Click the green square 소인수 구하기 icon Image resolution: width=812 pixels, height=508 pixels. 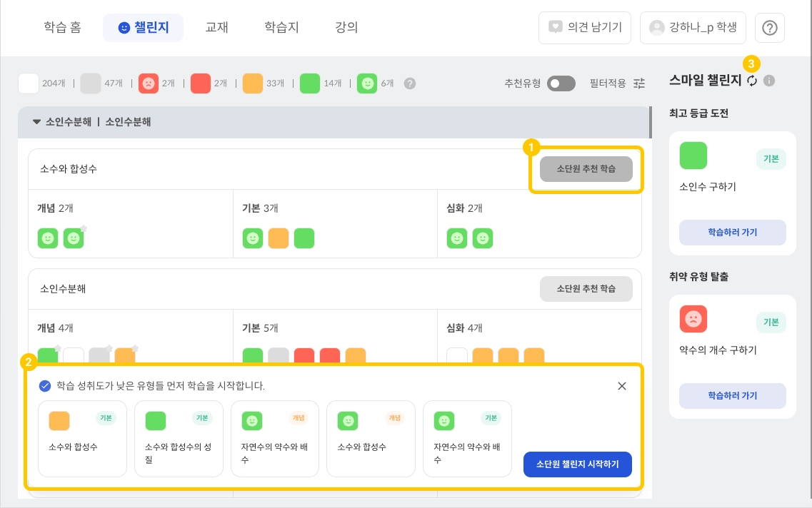[x=693, y=156]
